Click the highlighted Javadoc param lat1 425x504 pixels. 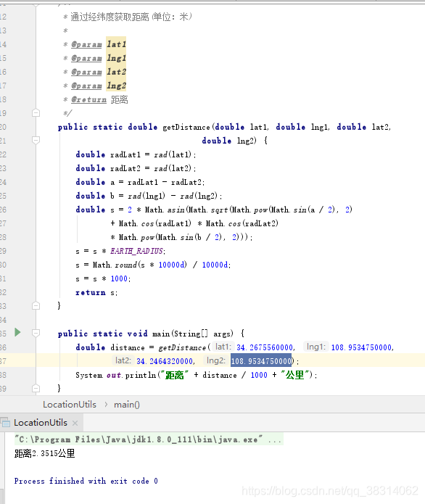(x=116, y=44)
